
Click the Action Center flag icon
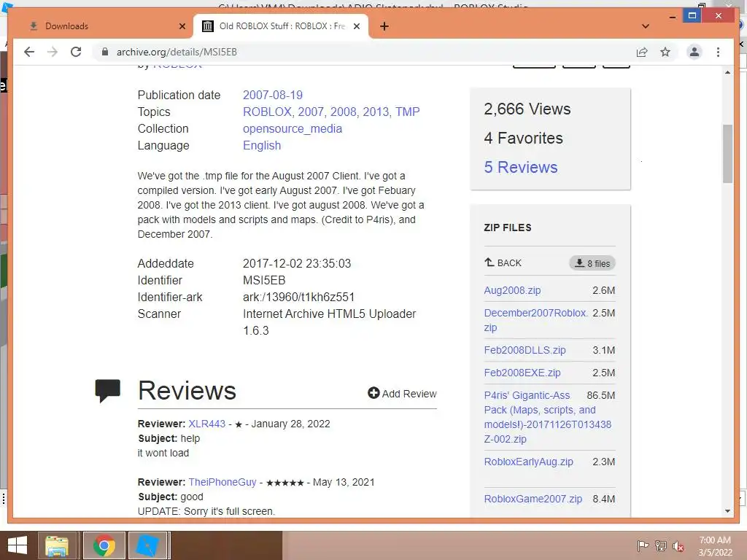(x=643, y=545)
